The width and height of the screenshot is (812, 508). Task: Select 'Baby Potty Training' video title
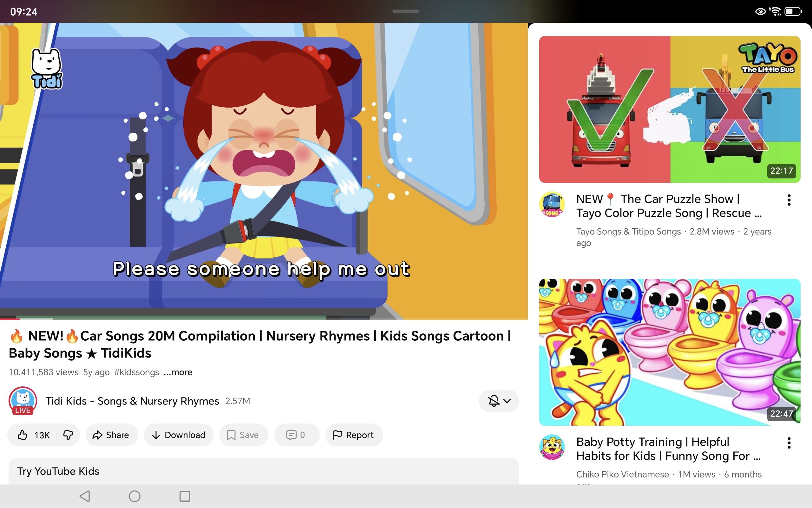pos(668,449)
